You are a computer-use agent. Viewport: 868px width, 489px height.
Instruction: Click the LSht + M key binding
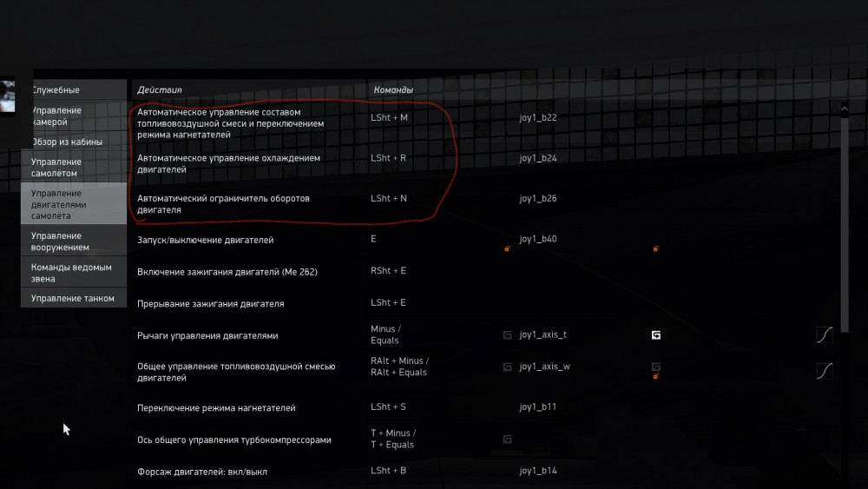point(389,117)
